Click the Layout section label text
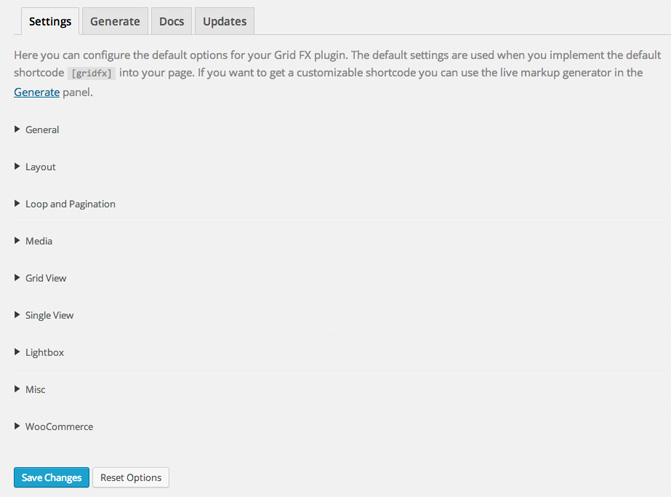Viewport: 671px width, 497px height. [41, 167]
